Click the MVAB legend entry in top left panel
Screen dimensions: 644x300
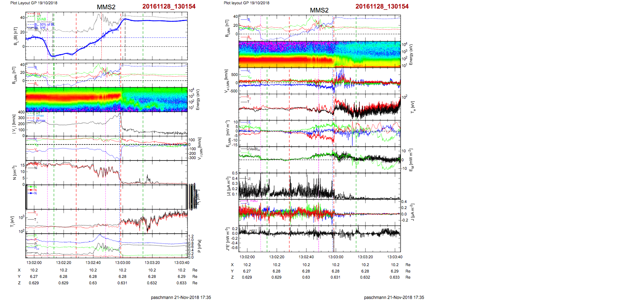pos(41,19)
